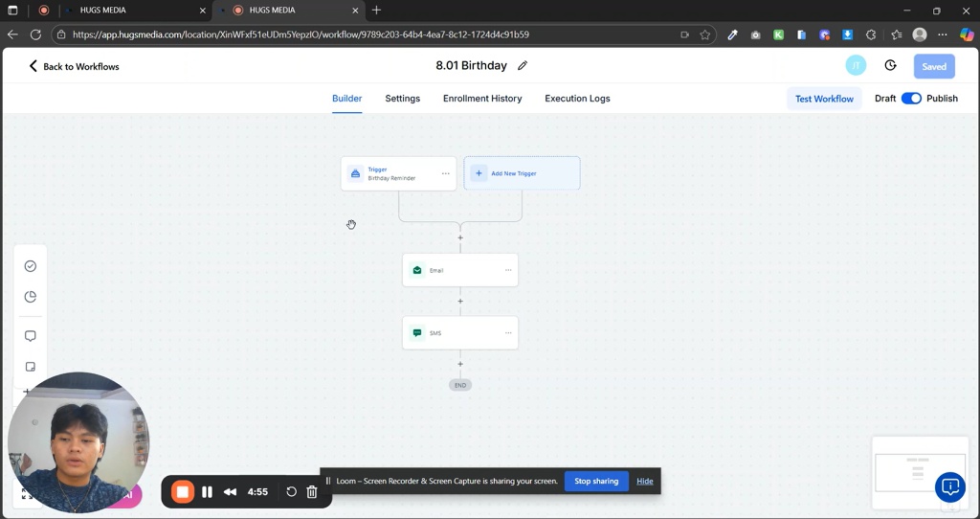
Task: Restart the Loom recording
Action: [291, 492]
